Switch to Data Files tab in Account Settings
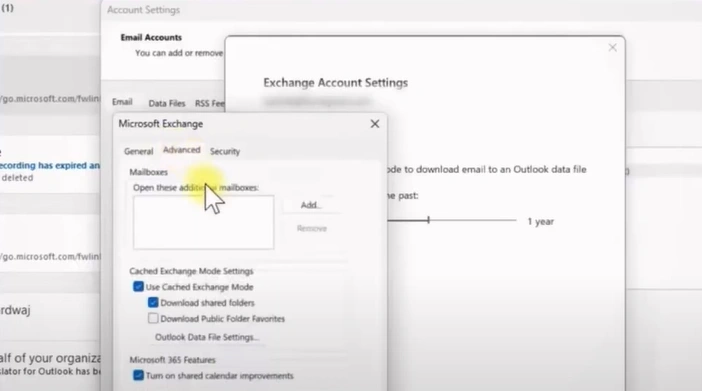 tap(167, 103)
